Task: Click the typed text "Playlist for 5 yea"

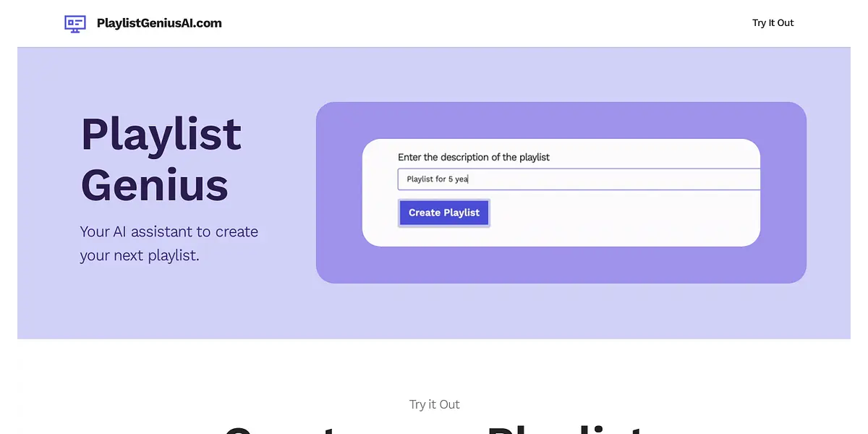Action: tap(438, 179)
